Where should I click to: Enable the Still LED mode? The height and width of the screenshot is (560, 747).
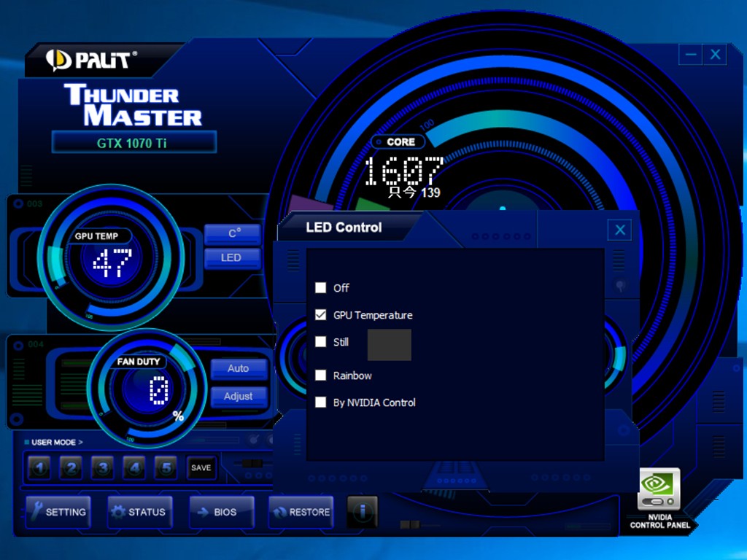tap(321, 342)
